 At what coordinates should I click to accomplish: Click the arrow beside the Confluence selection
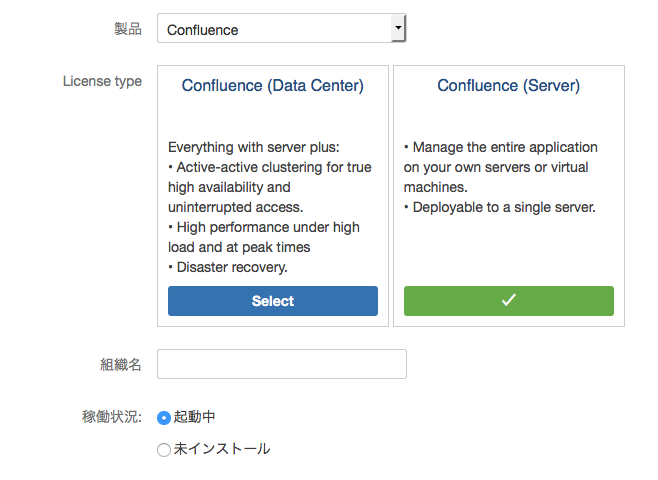tap(398, 29)
